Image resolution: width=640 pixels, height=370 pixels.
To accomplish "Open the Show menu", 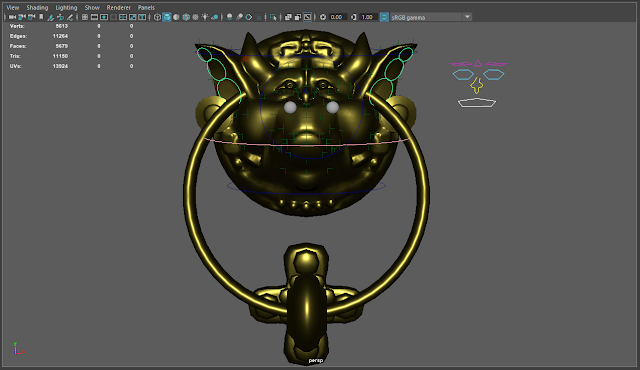I will point(92,7).
